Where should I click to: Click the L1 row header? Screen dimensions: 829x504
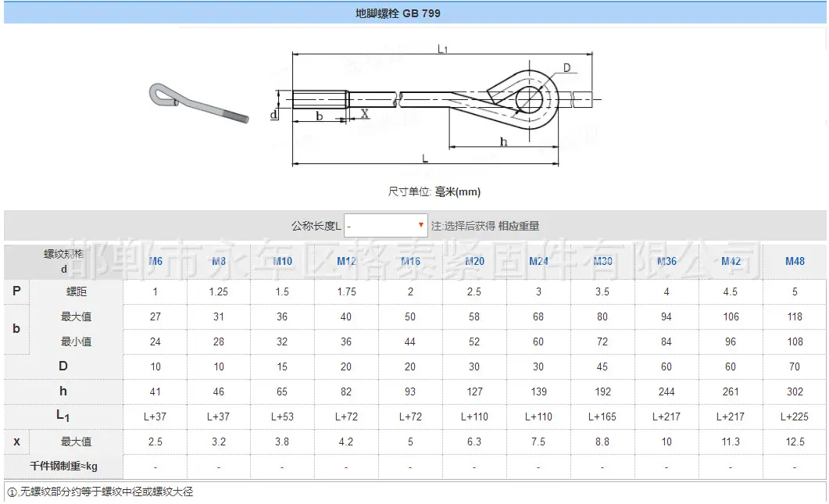point(63,416)
